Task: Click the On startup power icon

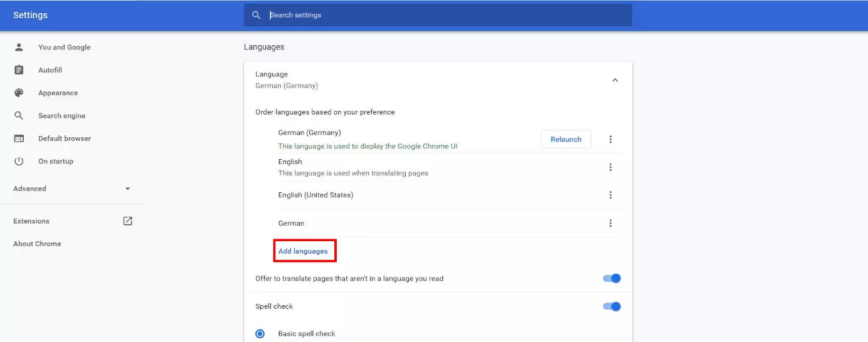Action: pos(19,161)
